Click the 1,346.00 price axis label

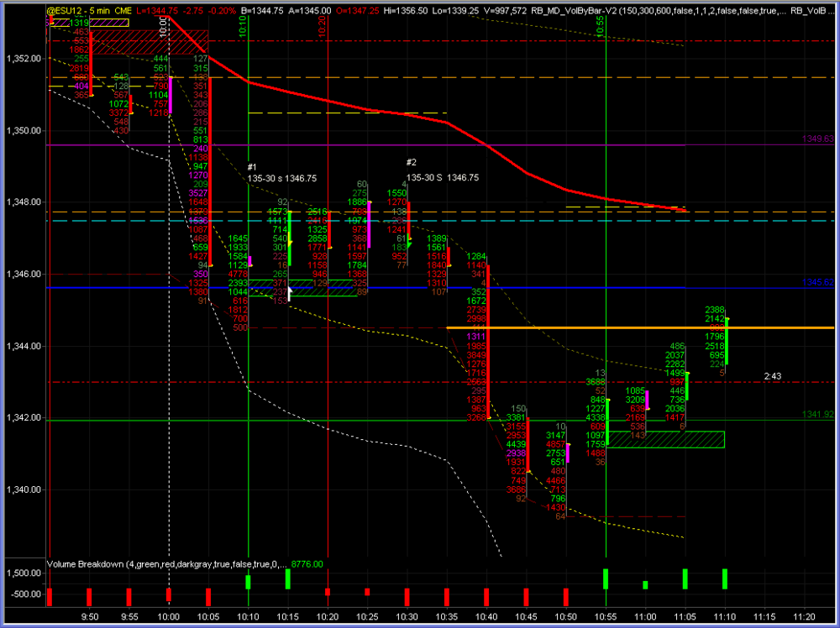coord(24,274)
